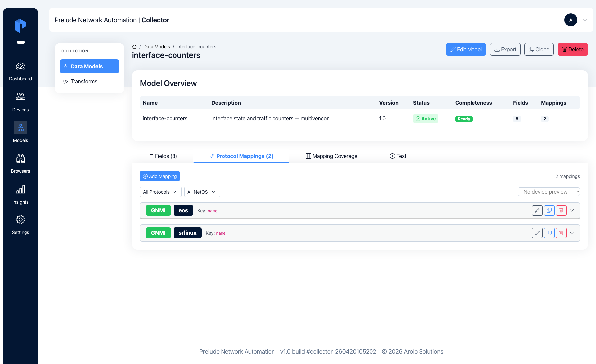Click the '2 mappings' count text
The height and width of the screenshot is (364, 596).
[568, 176]
